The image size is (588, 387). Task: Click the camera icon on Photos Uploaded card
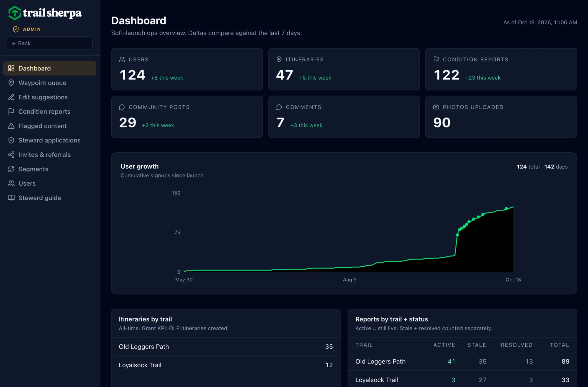click(436, 107)
